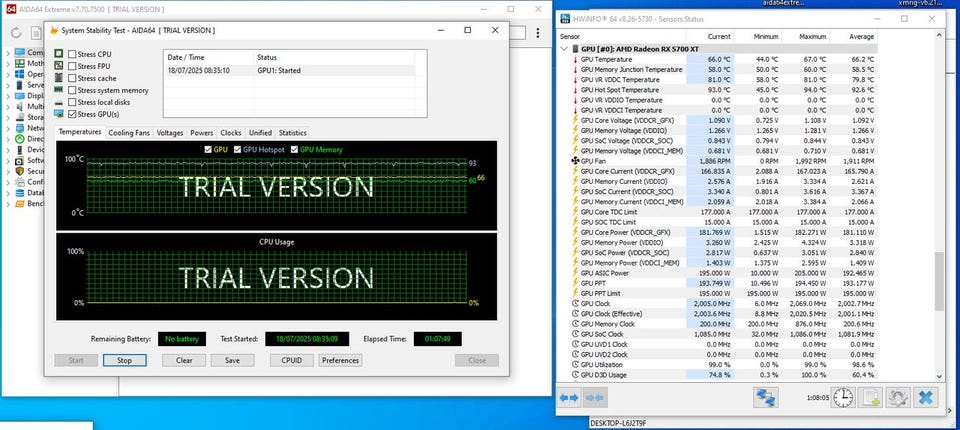Click the Preferences button
Screen dimensions: 960x430
(x=340, y=360)
